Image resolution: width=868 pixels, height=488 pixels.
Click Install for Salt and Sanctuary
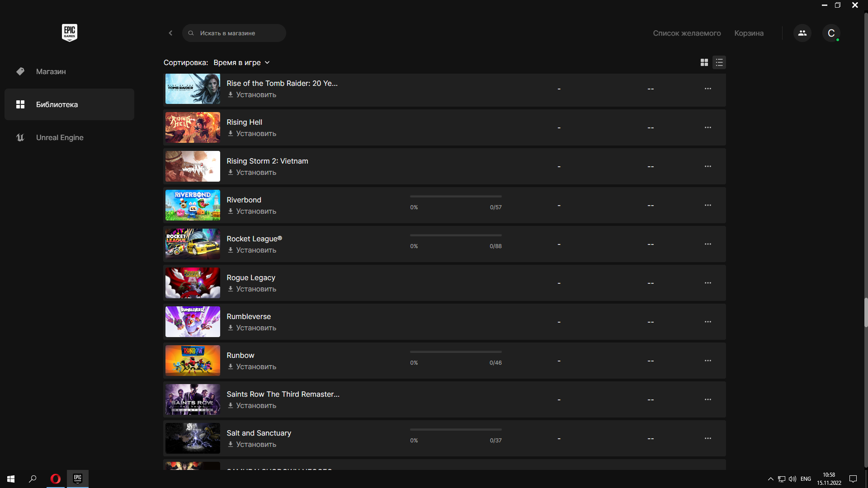coord(252,445)
